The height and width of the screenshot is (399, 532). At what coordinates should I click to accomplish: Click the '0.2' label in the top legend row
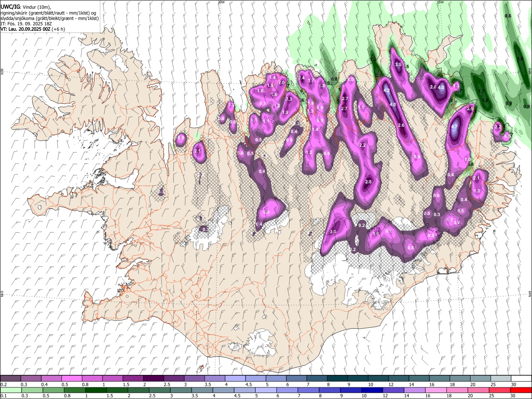[x=3, y=384]
